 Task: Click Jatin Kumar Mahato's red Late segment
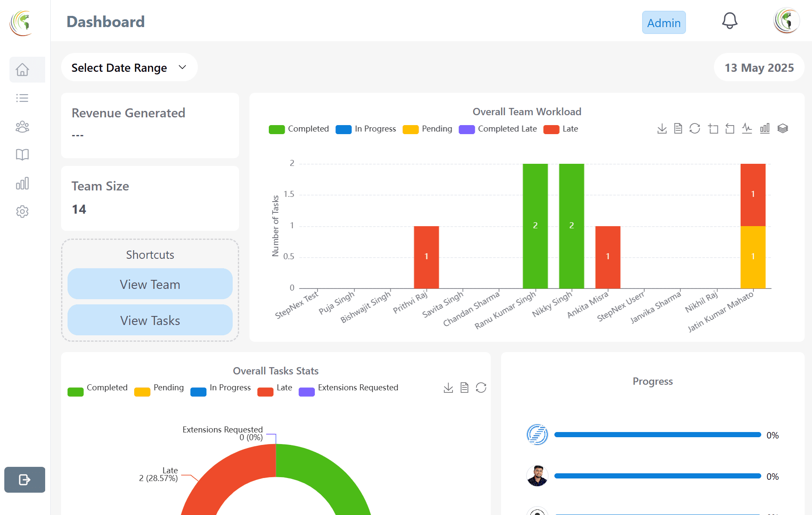pyautogui.click(x=753, y=195)
